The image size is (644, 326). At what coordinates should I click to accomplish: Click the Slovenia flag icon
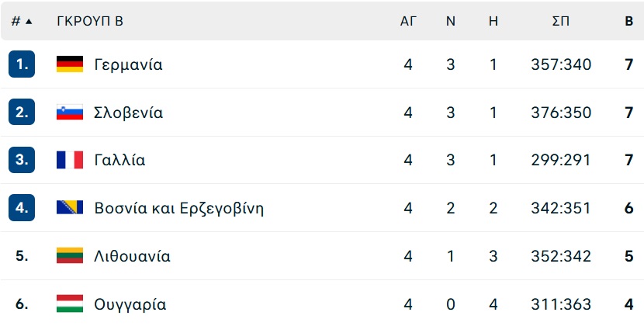coord(70,113)
